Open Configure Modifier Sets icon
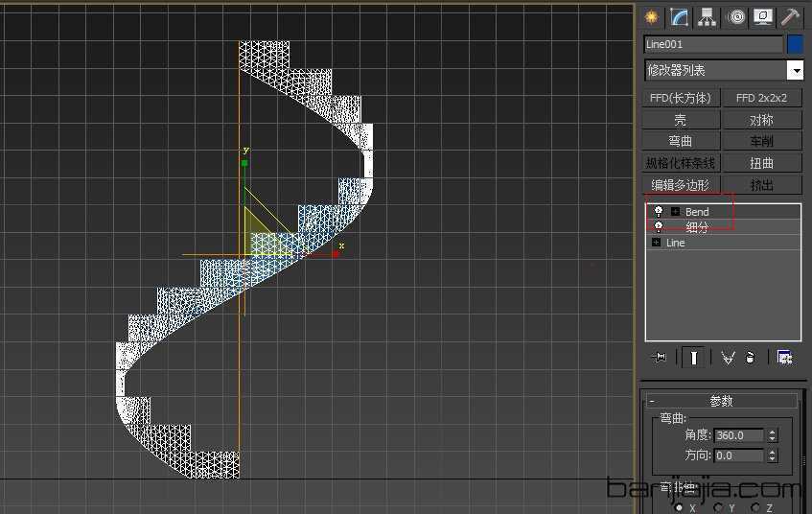Viewport: 812px width, 514px height. pyautogui.click(x=784, y=358)
